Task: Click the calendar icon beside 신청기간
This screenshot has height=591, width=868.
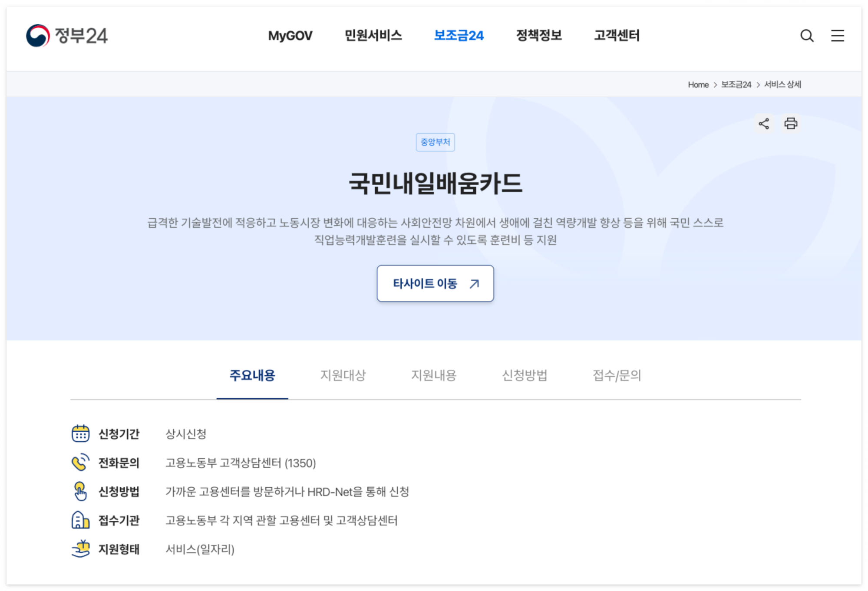Action: 80,433
